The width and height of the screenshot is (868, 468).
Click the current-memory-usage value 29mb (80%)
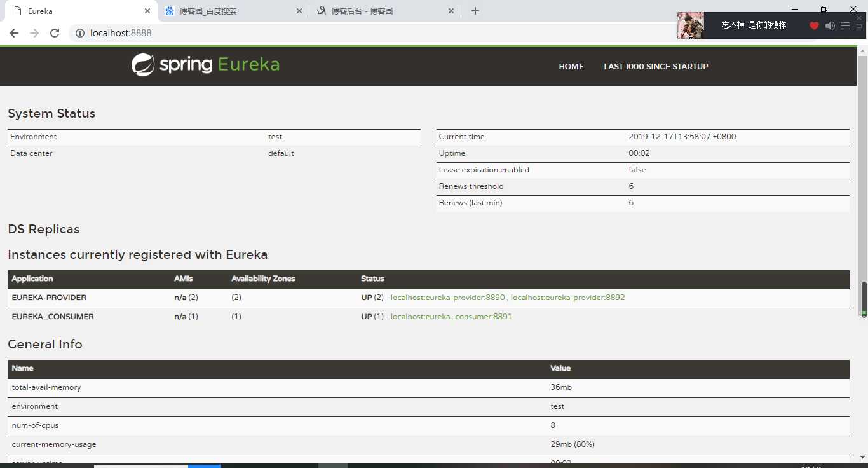pos(573,444)
